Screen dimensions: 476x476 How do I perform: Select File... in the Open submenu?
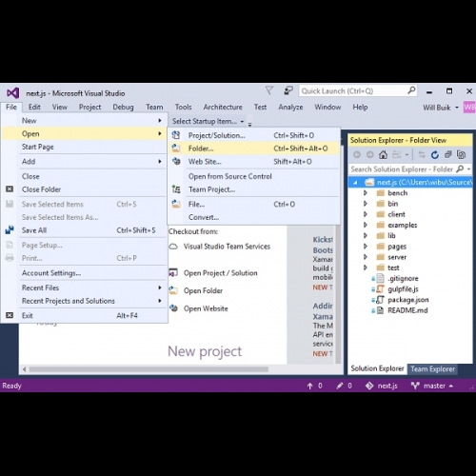(254, 204)
